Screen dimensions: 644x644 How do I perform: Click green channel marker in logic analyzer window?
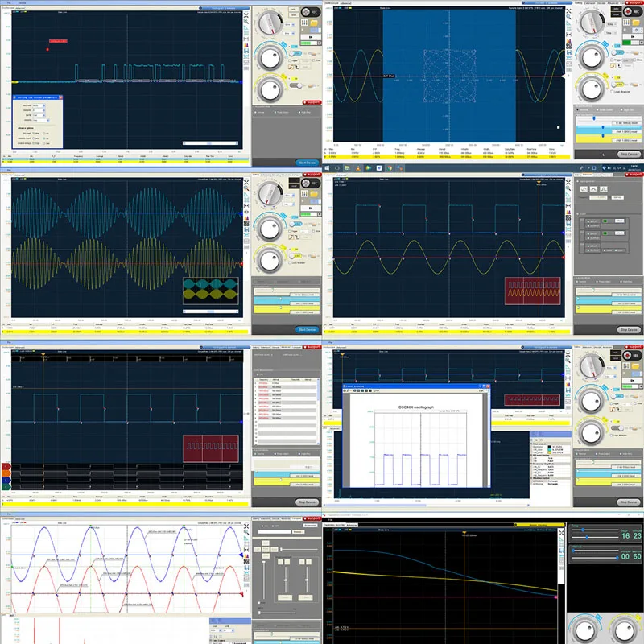click(x=6, y=487)
